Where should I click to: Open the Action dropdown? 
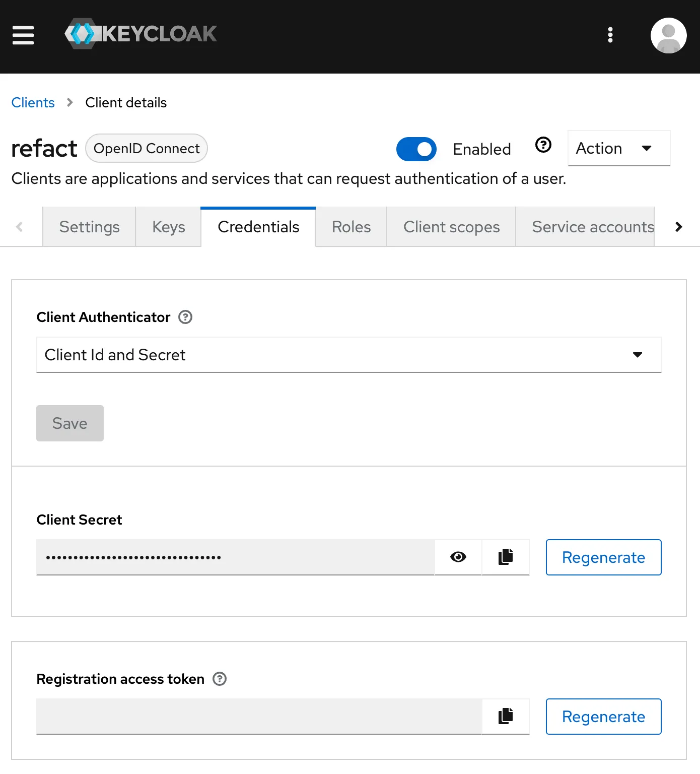618,148
